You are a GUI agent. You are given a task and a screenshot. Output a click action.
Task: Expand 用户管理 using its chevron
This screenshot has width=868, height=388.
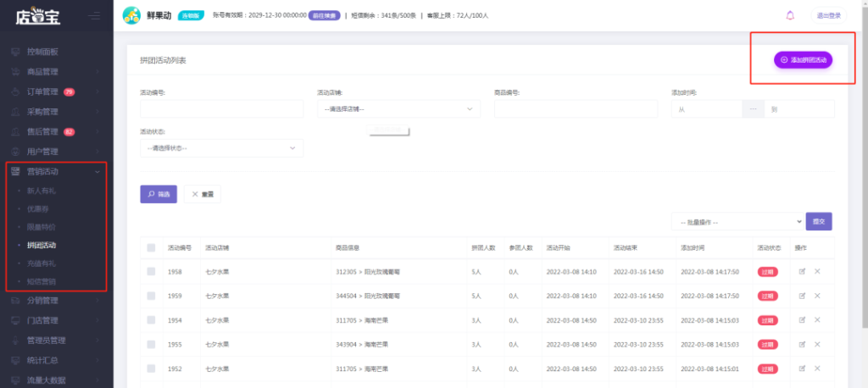(x=97, y=152)
